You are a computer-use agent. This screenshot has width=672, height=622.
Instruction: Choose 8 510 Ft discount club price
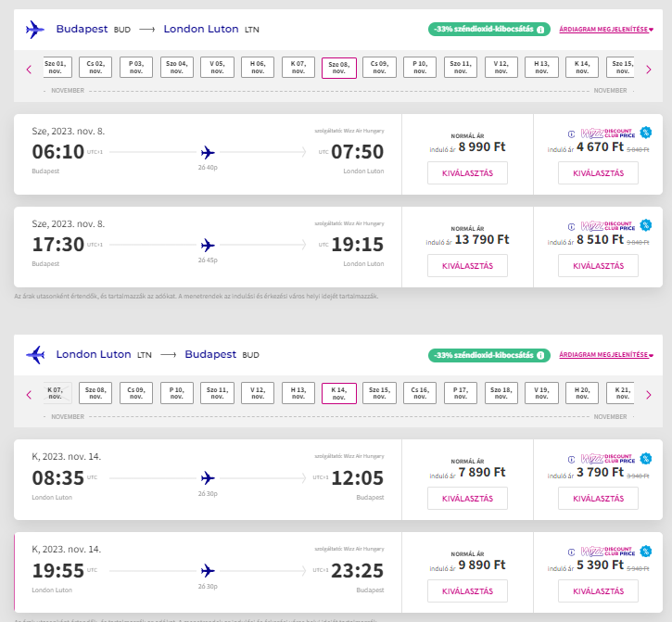pyautogui.click(x=598, y=265)
